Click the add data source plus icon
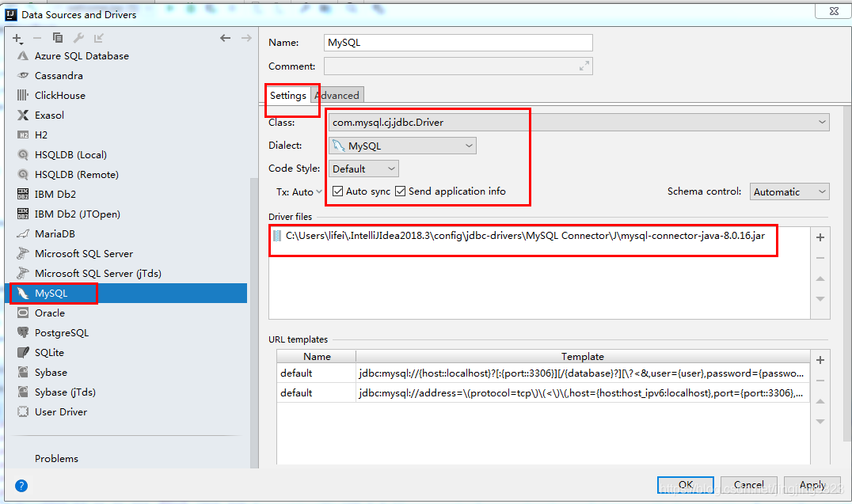The image size is (852, 504). (x=17, y=38)
